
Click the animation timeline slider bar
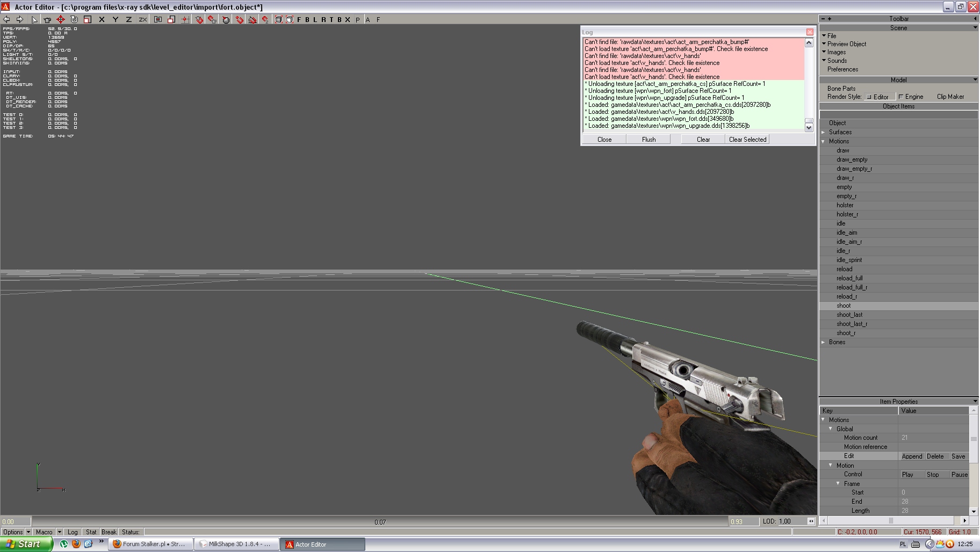coord(379,521)
